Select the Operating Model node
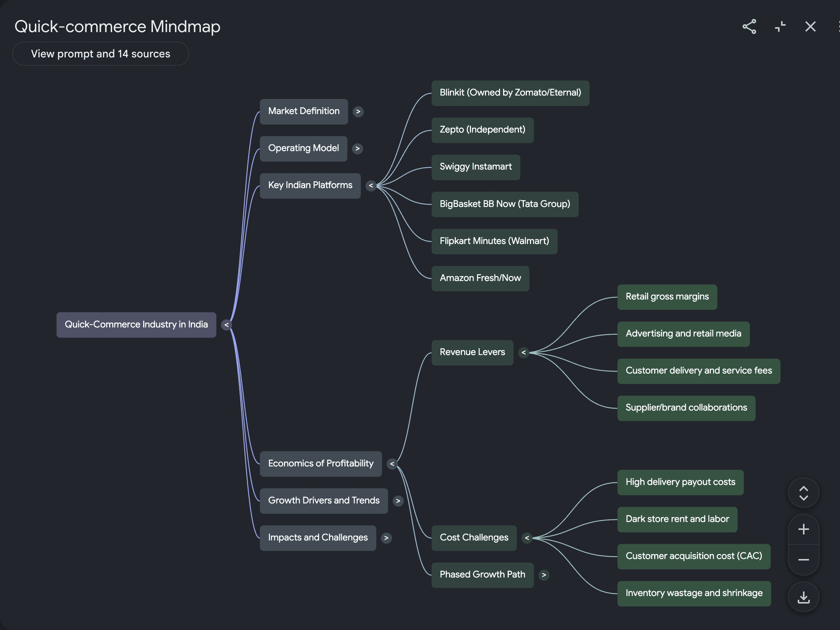The width and height of the screenshot is (840, 630). (x=303, y=148)
